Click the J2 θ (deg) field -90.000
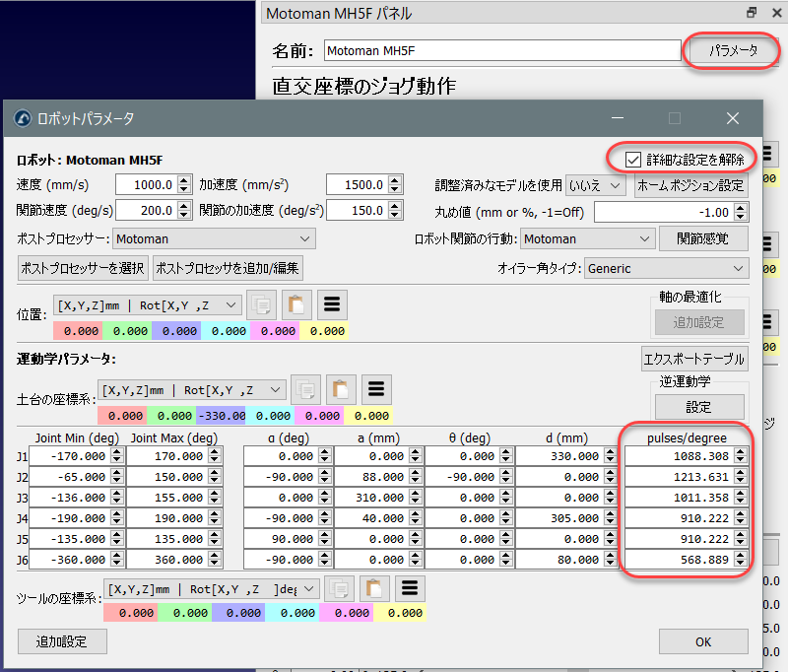Screen dimensions: 788x672 click(469, 477)
